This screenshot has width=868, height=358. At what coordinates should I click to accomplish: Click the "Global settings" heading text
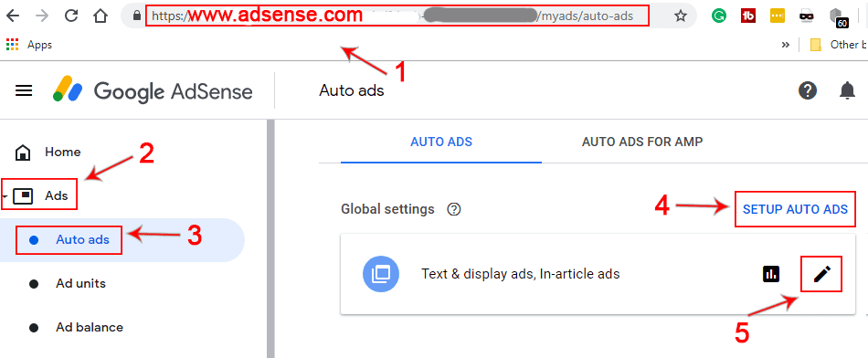[387, 209]
